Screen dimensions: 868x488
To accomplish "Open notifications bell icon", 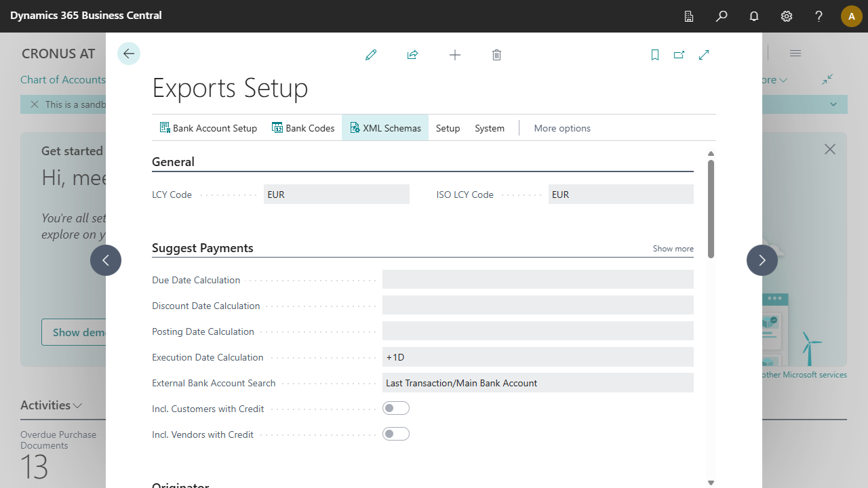I will [754, 16].
